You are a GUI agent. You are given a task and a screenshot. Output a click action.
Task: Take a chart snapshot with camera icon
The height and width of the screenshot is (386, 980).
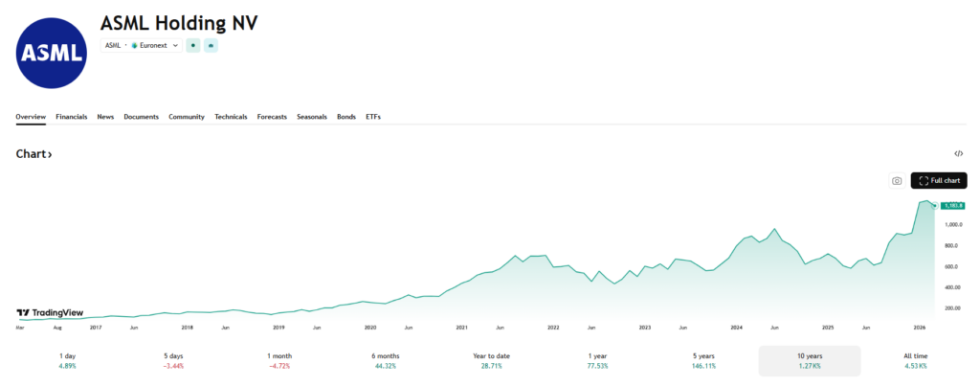(897, 180)
